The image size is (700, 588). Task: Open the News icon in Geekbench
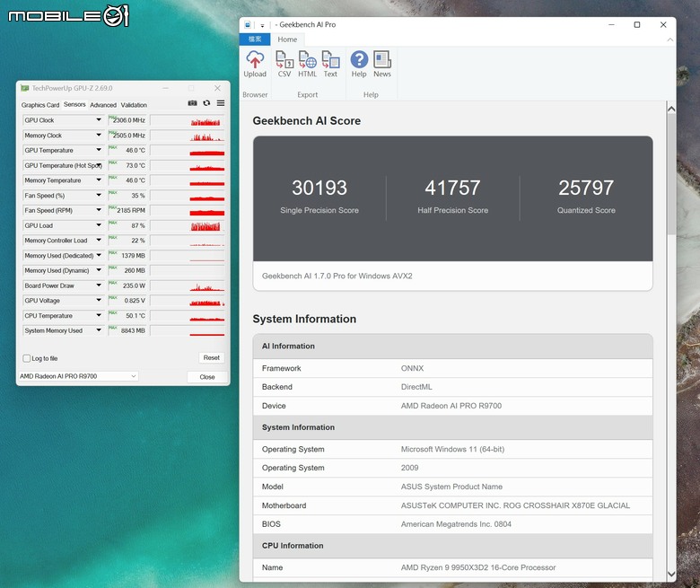(x=382, y=65)
